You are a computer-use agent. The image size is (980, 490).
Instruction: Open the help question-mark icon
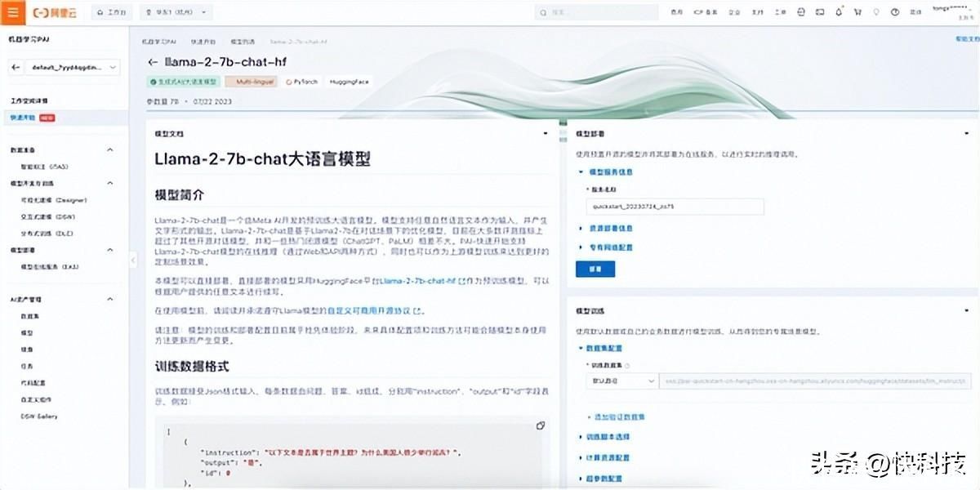pos(895,12)
